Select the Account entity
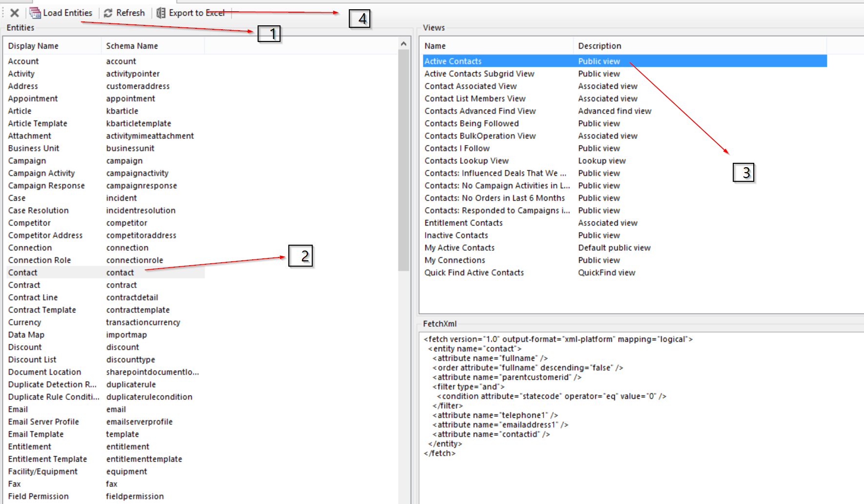Image resolution: width=864 pixels, height=504 pixels. [x=23, y=61]
